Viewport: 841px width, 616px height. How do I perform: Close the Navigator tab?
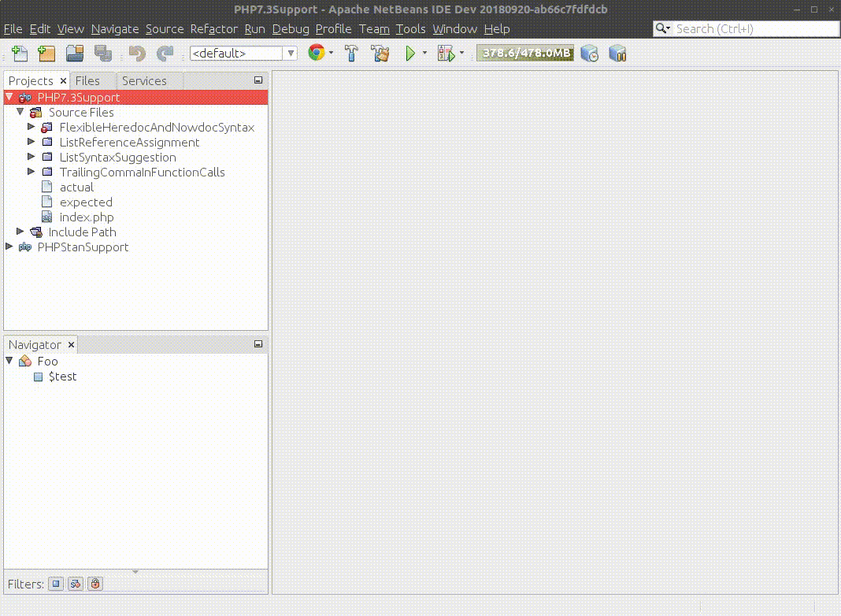[71, 344]
